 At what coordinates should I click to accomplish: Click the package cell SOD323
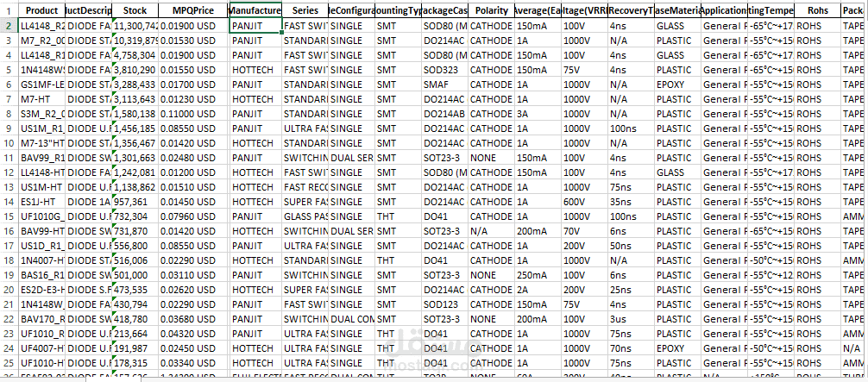[444, 70]
